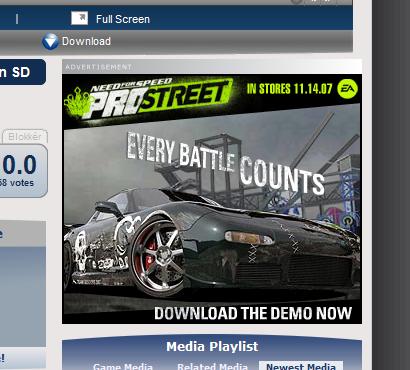Screen dimensions: 410x370
Task: Click the votes count under the rating
Action: [x=17, y=183]
